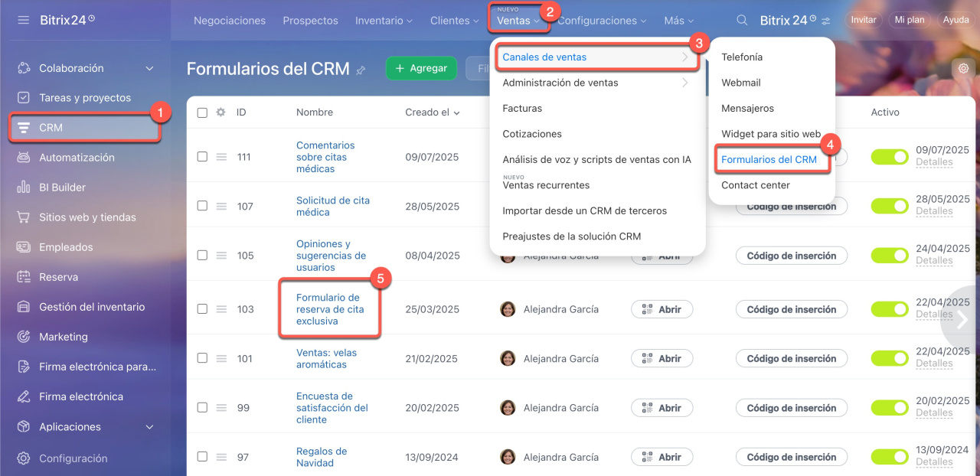Click the Tareas y proyectos icon
This screenshot has width=980, height=476.
point(24,98)
